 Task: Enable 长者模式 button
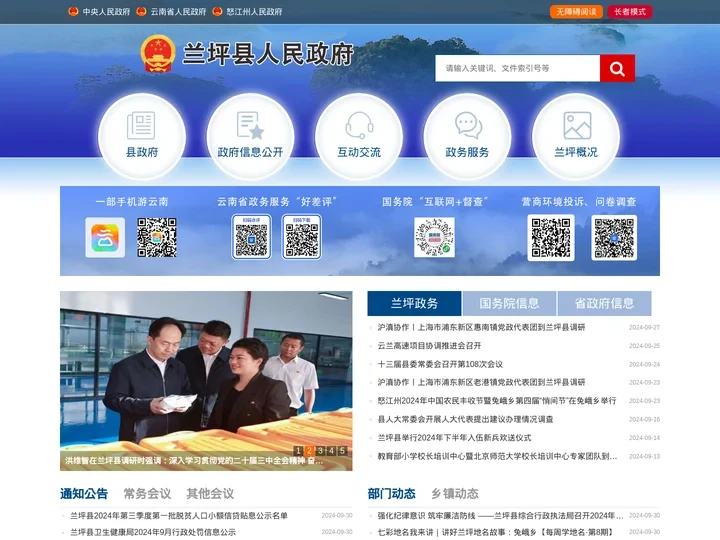tap(630, 11)
